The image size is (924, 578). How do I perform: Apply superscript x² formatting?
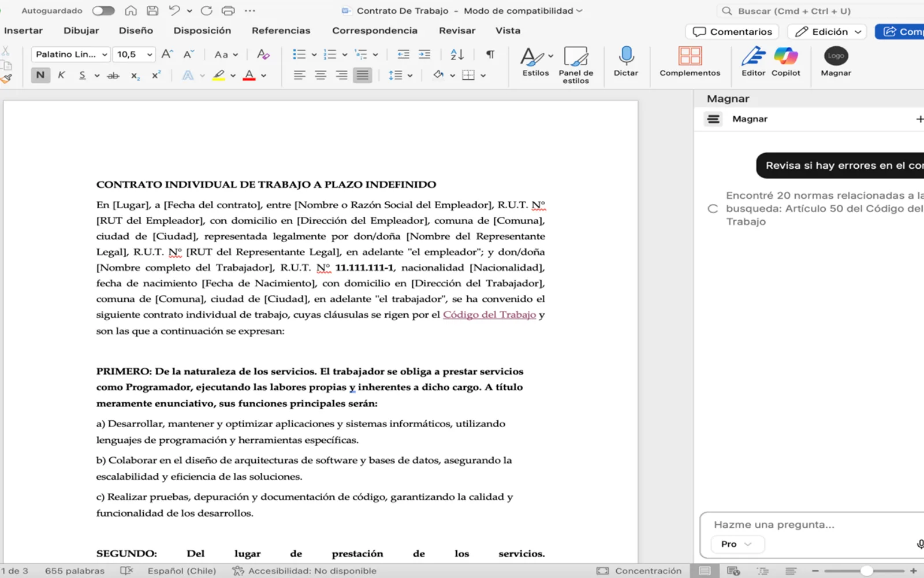tap(157, 75)
